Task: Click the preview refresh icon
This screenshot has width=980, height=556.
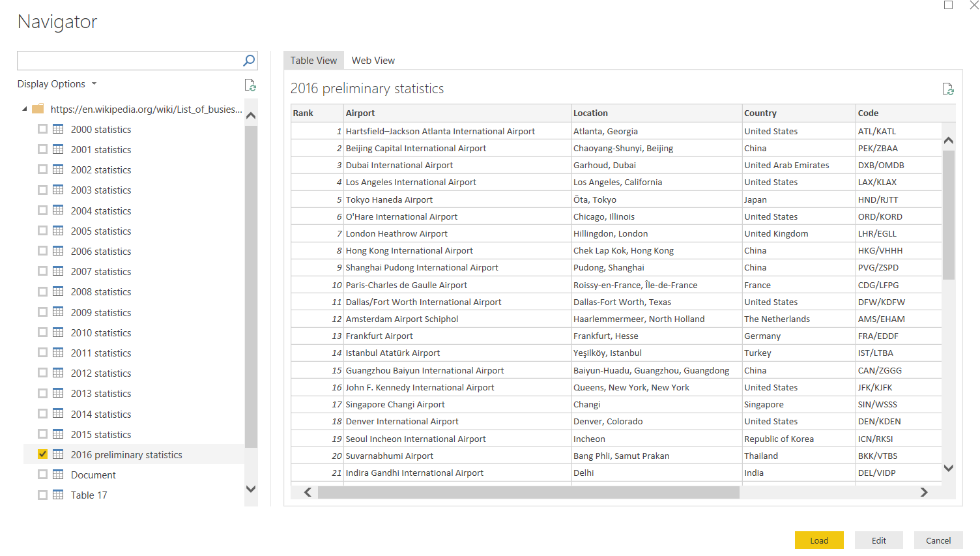Action: pos(948,89)
